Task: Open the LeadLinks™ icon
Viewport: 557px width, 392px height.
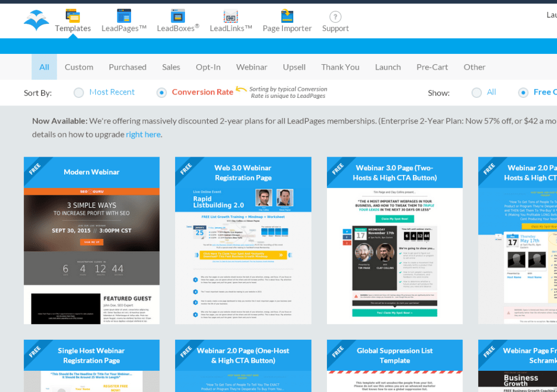Action: coord(231,16)
